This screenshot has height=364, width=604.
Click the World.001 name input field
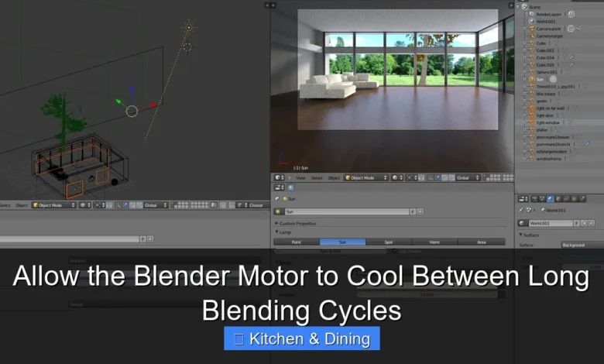(x=551, y=223)
